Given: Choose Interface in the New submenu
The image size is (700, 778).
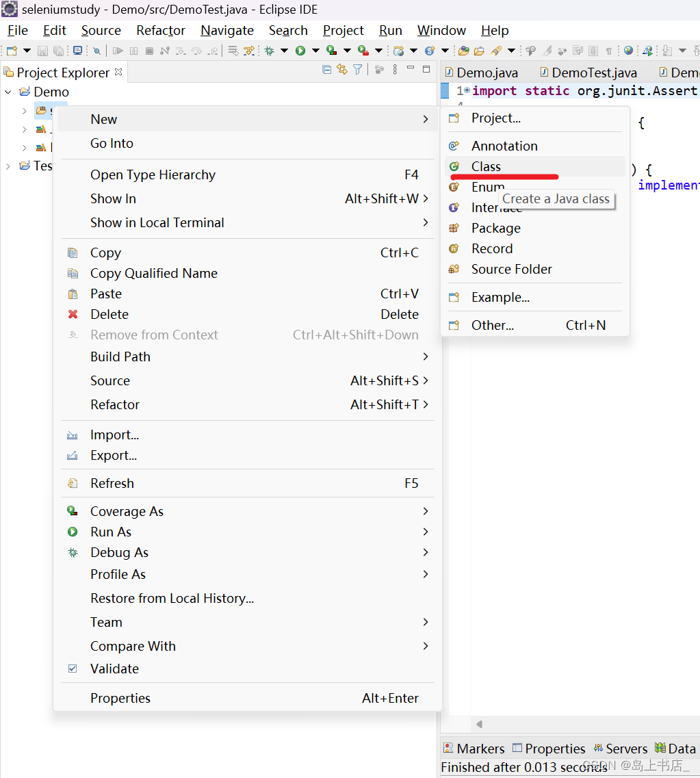Looking at the screenshot, I should 535,207.
